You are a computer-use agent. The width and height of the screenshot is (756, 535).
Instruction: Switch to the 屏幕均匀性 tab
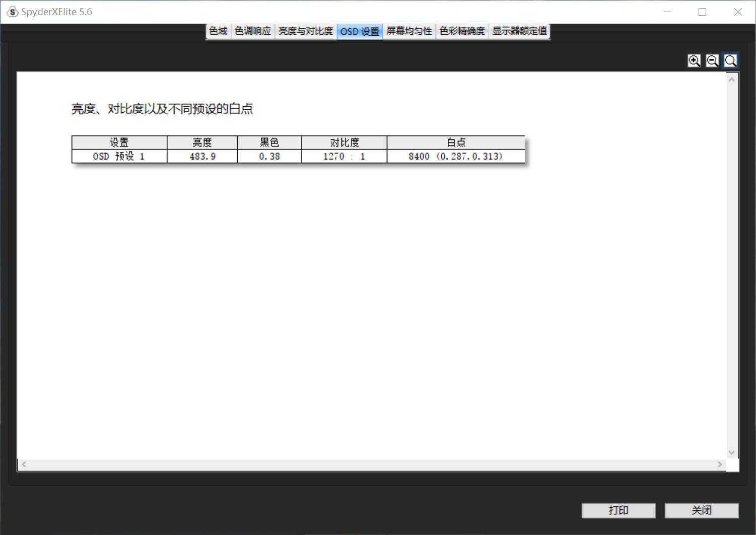pyautogui.click(x=408, y=31)
